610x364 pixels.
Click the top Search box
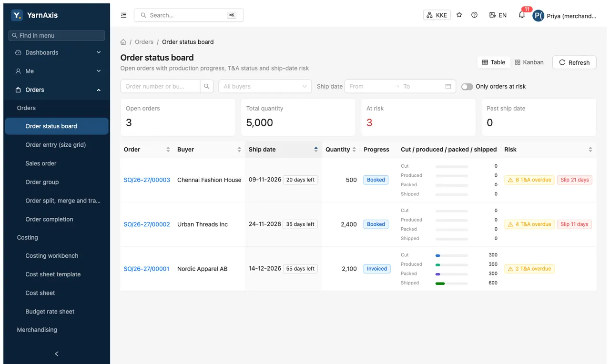coord(189,15)
